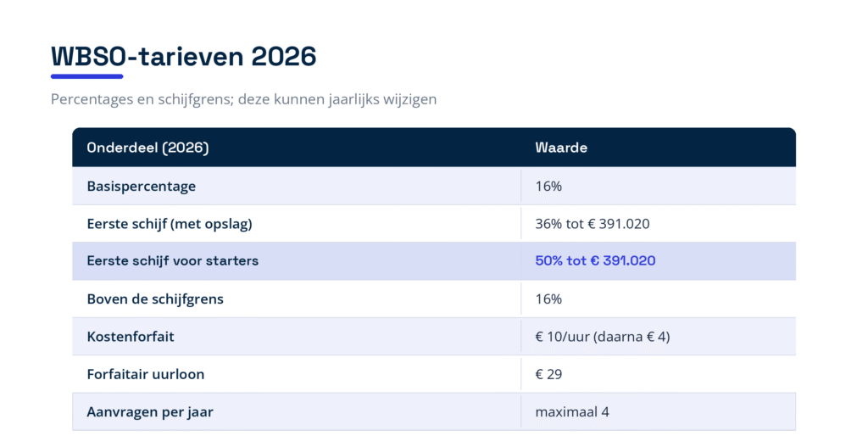Click the Boven de schijfgrens label
The image size is (868, 447).
click(155, 299)
